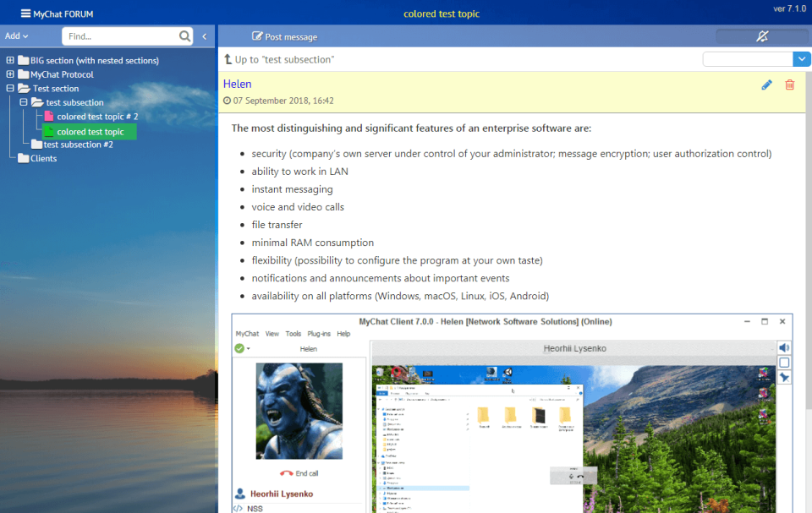Image resolution: width=812 pixels, height=513 pixels.
Task: Delete Helen's post with trash icon
Action: click(x=790, y=85)
